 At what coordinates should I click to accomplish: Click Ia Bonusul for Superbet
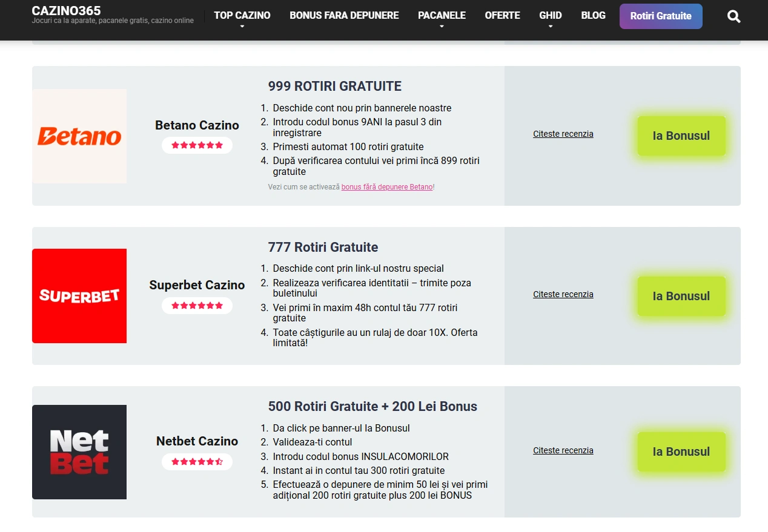(x=681, y=296)
